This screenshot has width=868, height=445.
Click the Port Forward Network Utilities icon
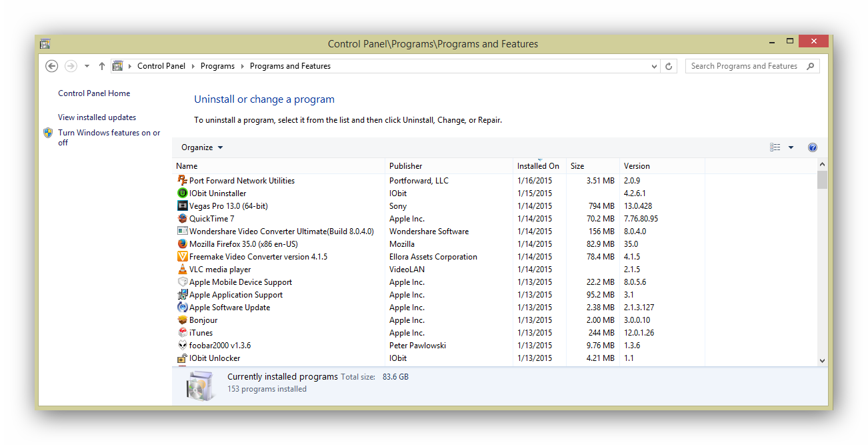click(x=183, y=180)
